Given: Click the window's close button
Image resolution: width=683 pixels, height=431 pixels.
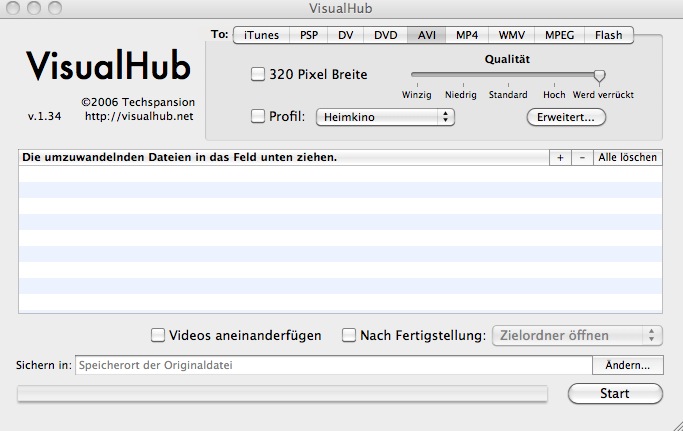Looking at the screenshot, I should pyautogui.click(x=13, y=8).
